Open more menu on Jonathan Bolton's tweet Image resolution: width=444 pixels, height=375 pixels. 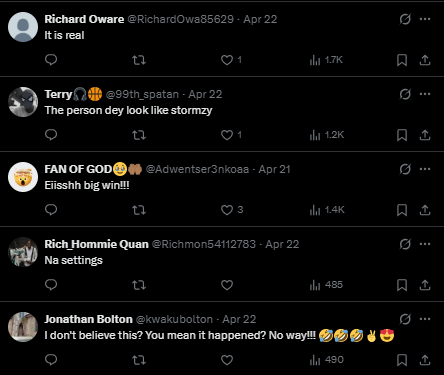pos(425,319)
